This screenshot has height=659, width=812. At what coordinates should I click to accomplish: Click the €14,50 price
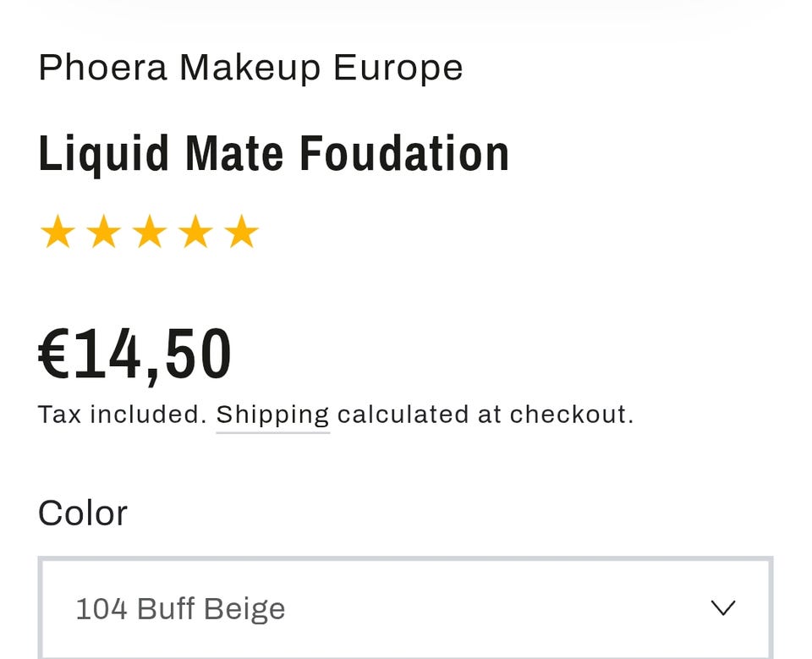[x=135, y=355]
